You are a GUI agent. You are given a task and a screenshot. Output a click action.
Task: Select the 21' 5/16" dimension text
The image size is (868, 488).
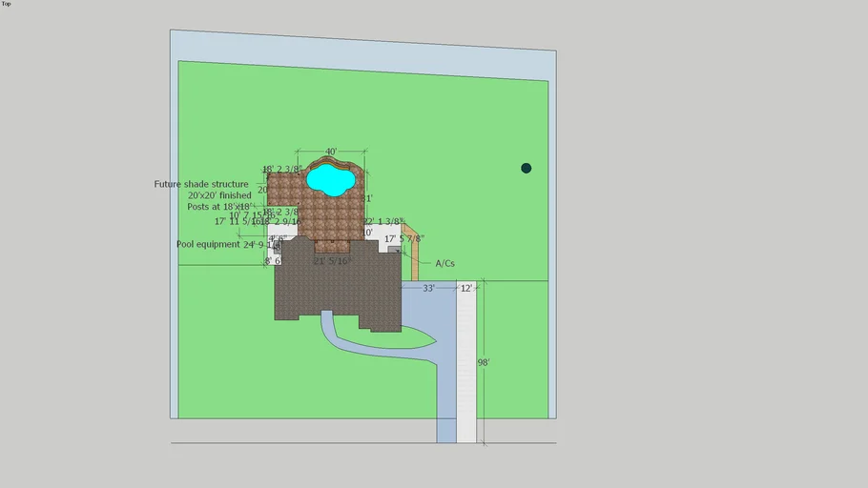tap(333, 260)
